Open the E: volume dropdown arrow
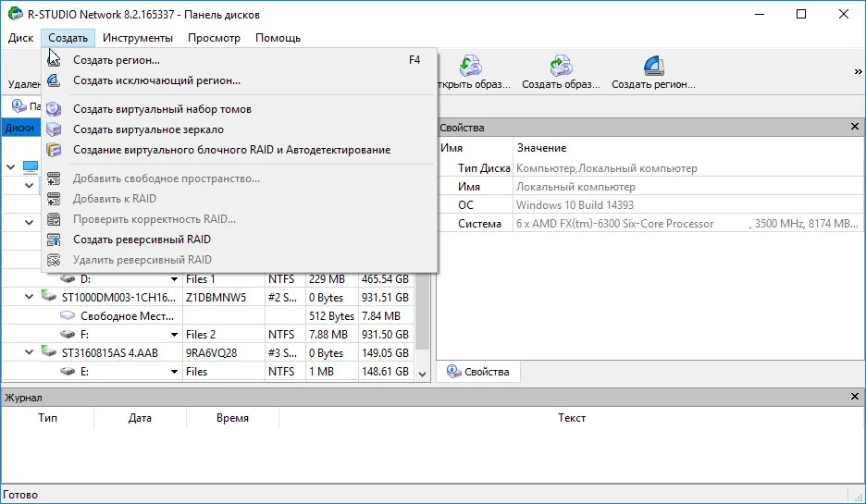This screenshot has height=504, width=866. point(174,372)
